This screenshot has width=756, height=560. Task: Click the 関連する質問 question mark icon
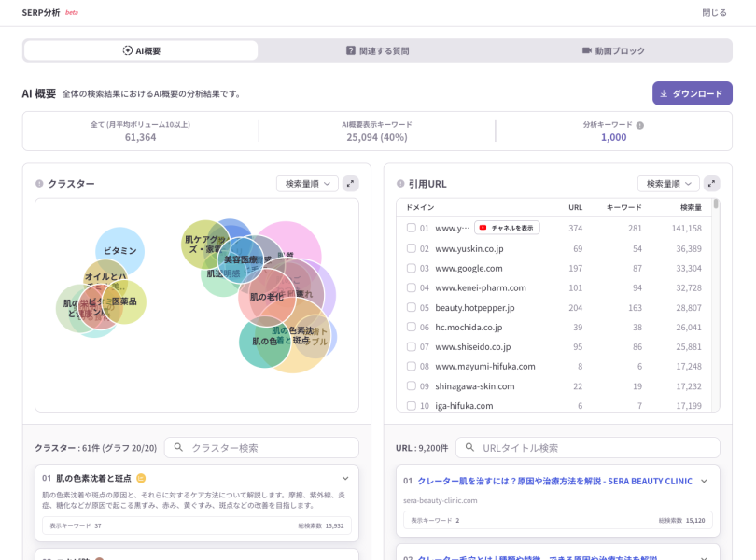click(x=351, y=50)
